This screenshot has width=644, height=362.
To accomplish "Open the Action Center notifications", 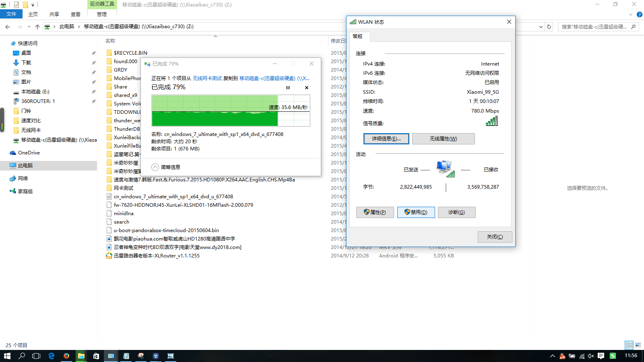I will click(601, 356).
